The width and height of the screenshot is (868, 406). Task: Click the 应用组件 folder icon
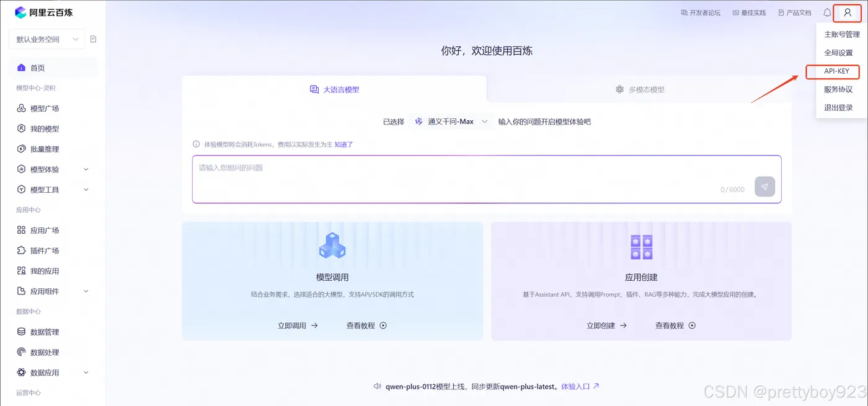(x=22, y=291)
